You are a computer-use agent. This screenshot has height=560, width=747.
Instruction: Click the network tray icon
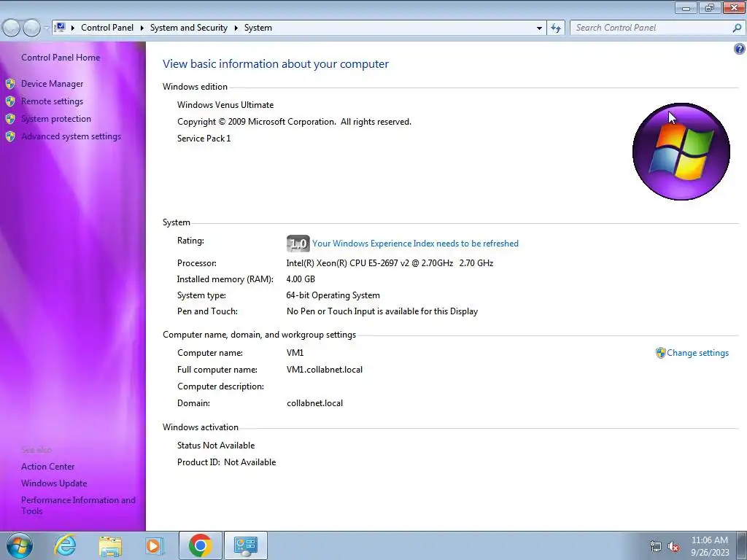[656, 546]
